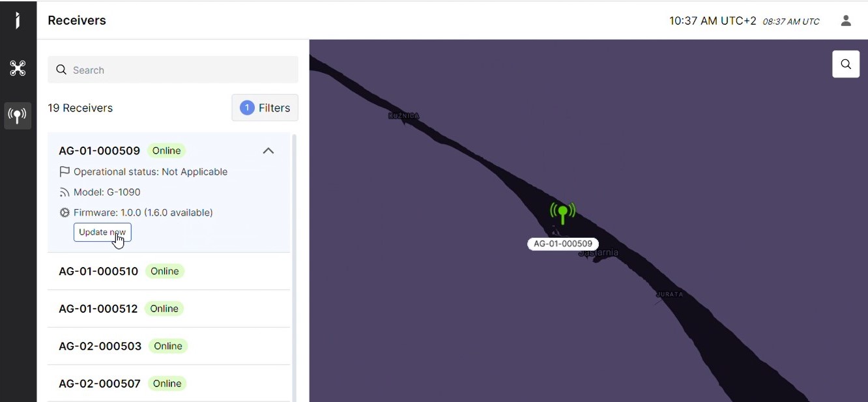Click the Online badge of AG-01-000509
The image size is (868, 402).
166,151
